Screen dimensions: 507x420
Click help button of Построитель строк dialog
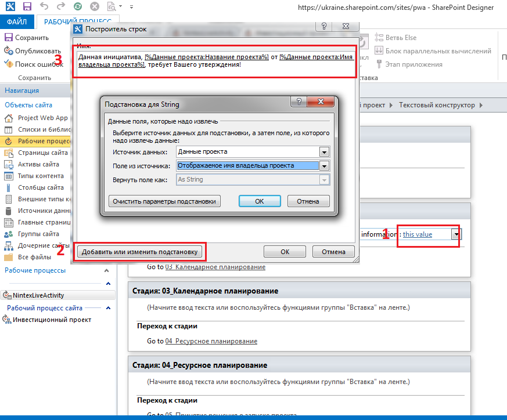coord(323,26)
